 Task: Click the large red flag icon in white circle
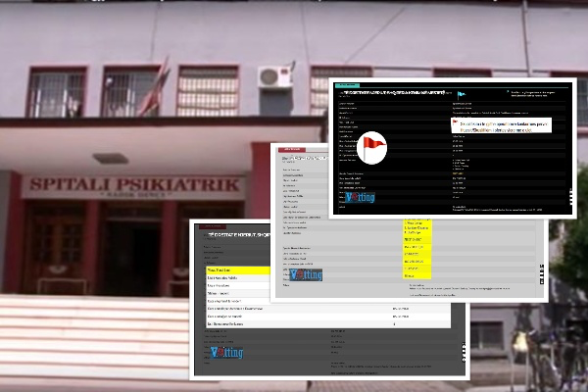(x=372, y=146)
